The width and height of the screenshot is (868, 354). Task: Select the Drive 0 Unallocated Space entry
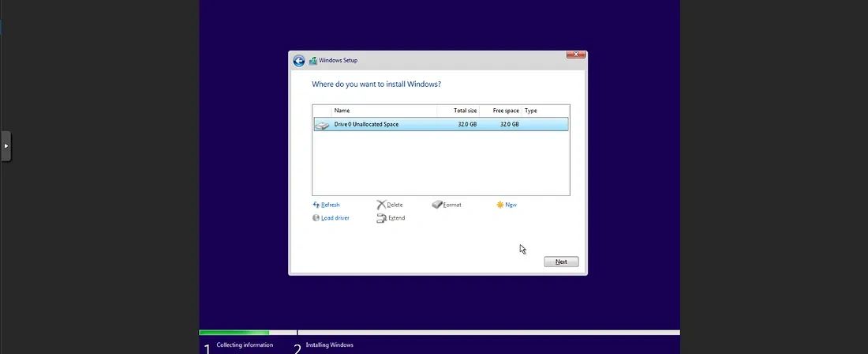366,125
